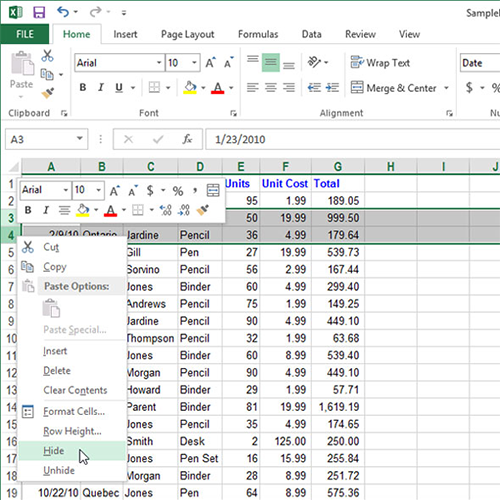Center text horizontally in ribbon
The width and height of the screenshot is (500, 500).
[271, 88]
